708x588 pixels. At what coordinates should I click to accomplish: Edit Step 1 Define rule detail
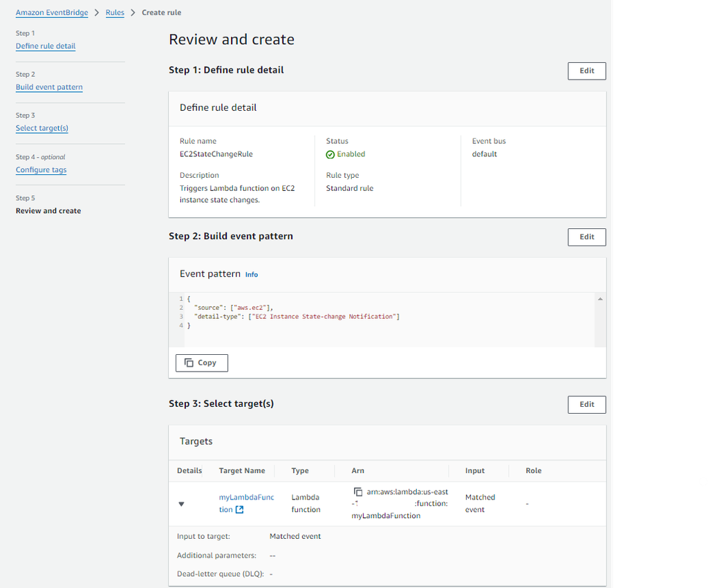[x=586, y=71]
